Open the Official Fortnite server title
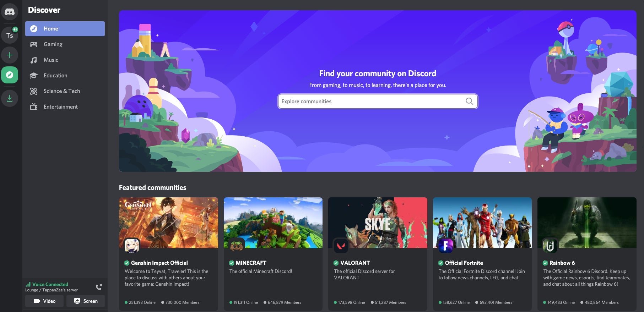Screen dimensions: 644x312 (464, 263)
